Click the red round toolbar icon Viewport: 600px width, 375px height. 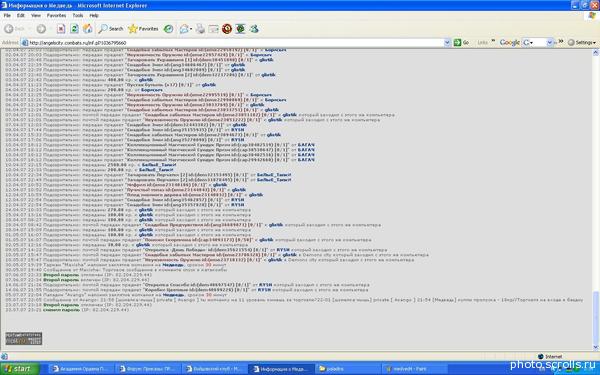pos(227,29)
